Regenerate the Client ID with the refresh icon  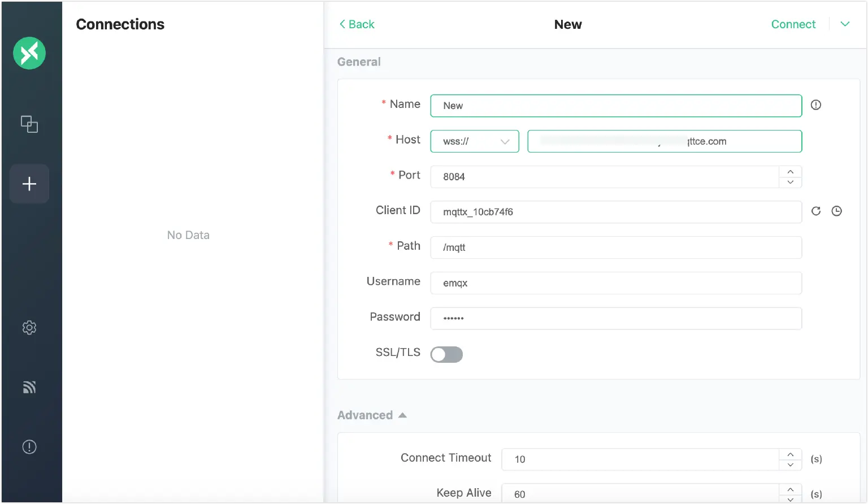point(815,211)
